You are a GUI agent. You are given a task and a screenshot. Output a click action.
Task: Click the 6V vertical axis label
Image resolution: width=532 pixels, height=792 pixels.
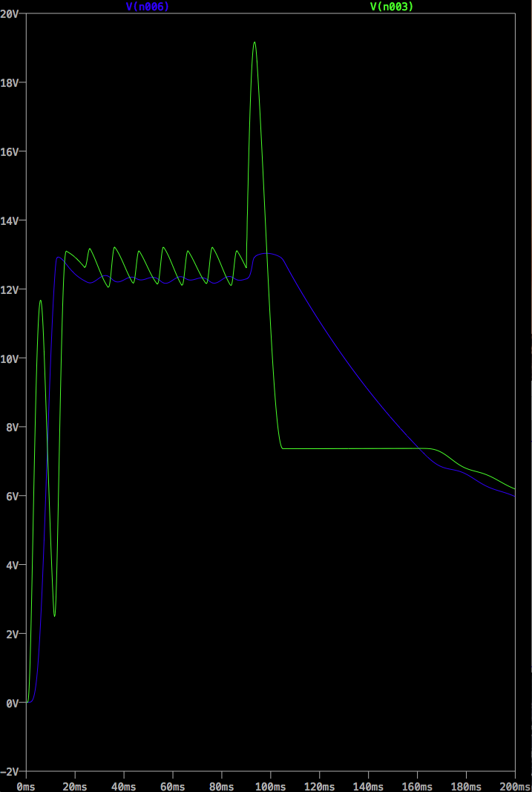[x=13, y=496]
